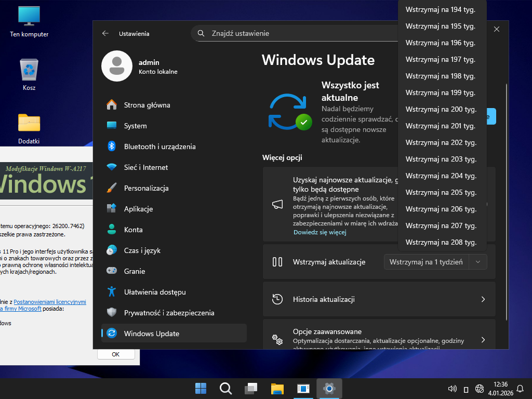This screenshot has height=399, width=532.
Task: Open Prywatność i zabezpieczenia page
Action: [169, 313]
